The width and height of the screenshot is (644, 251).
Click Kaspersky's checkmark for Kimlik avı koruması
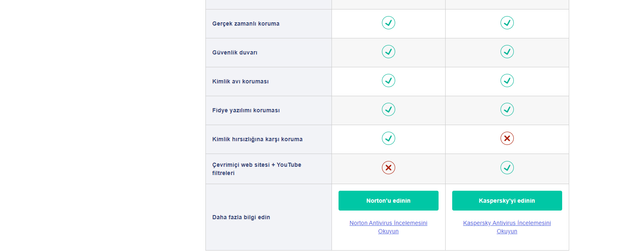(x=507, y=81)
